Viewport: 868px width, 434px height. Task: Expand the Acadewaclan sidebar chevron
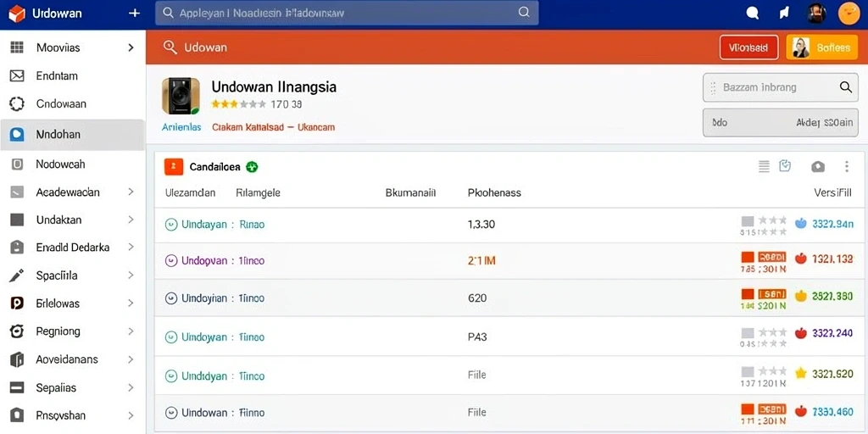coord(131,192)
